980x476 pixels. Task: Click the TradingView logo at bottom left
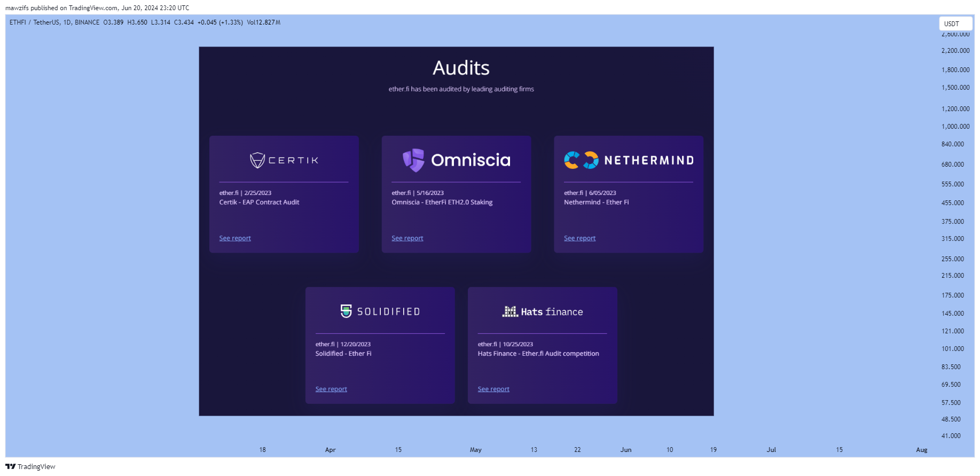pyautogui.click(x=30, y=466)
